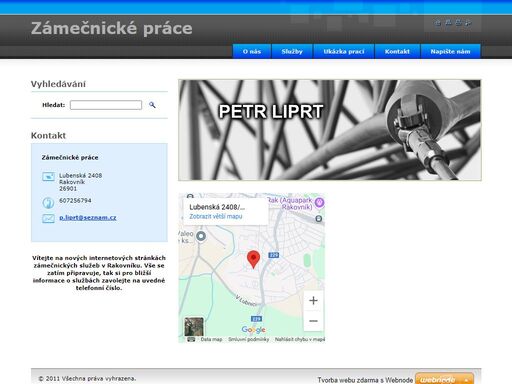Open the Kontakt menu tab
The image size is (512, 384).
pyautogui.click(x=397, y=51)
